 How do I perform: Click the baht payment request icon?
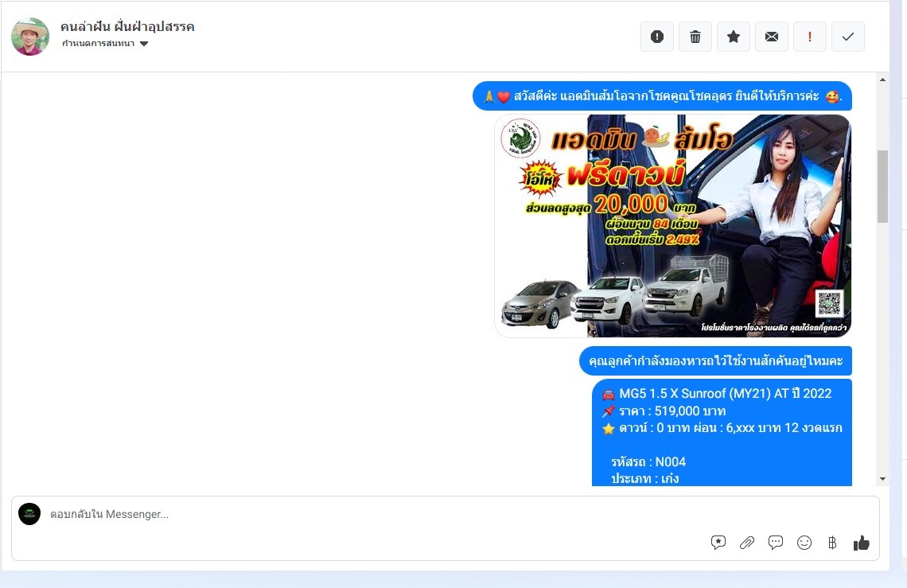click(x=832, y=543)
